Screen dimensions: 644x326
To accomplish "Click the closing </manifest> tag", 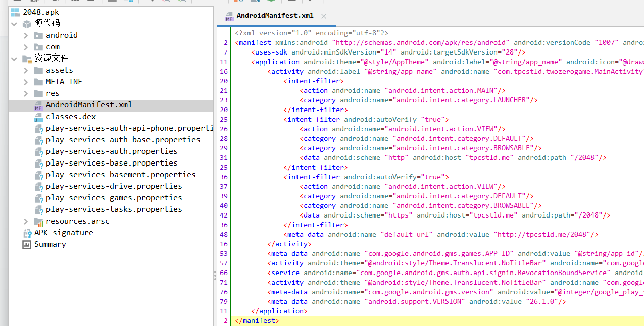I will coord(257,321).
